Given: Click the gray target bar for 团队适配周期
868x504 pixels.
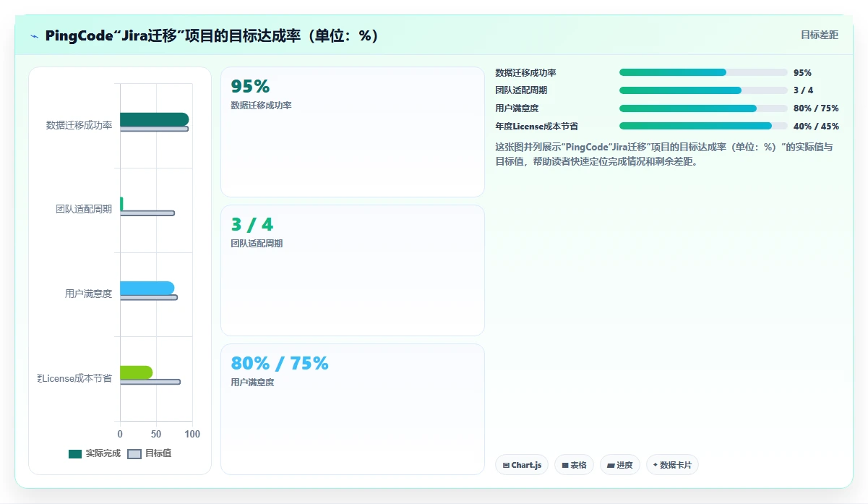Looking at the screenshot, I should click(147, 213).
